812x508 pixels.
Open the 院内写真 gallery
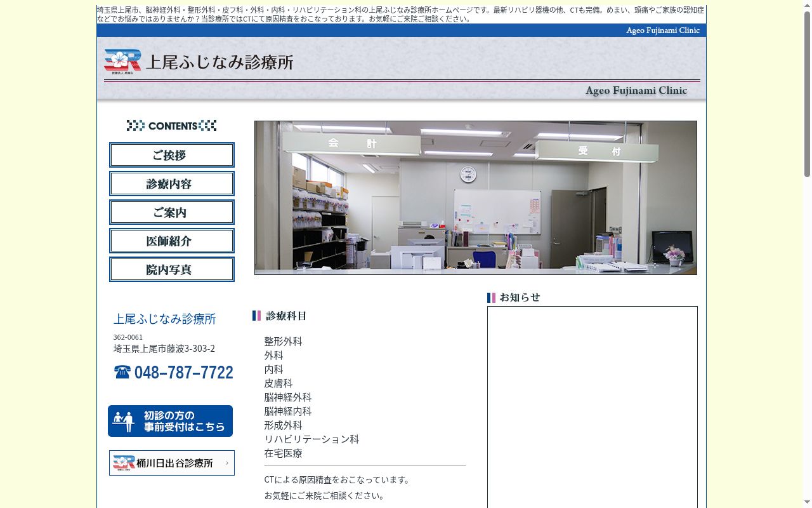[172, 269]
